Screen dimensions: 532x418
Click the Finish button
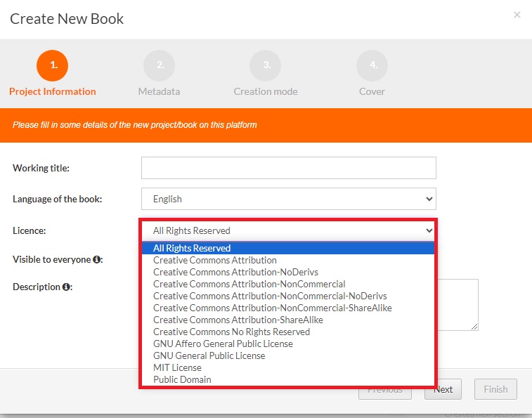(495, 389)
